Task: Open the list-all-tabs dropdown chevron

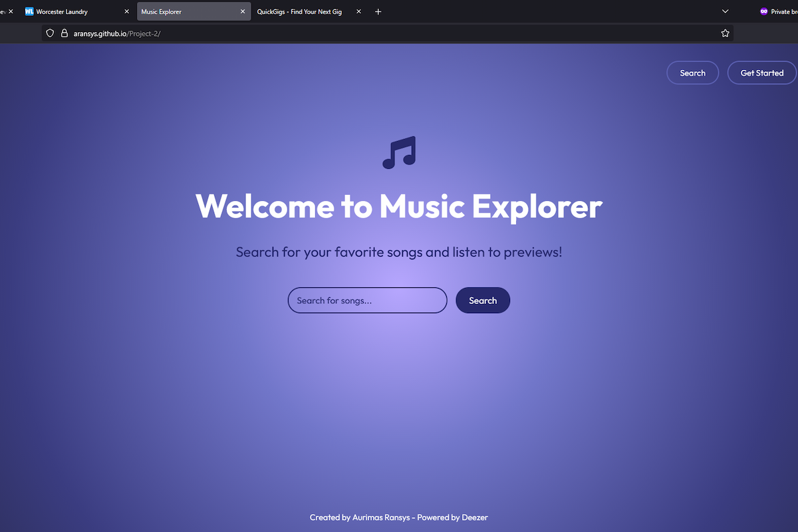Action: 725,11
